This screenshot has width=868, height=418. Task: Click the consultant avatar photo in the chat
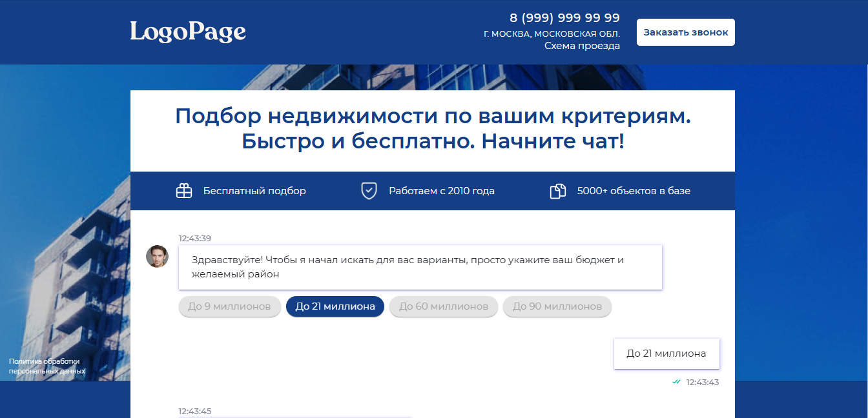157,256
